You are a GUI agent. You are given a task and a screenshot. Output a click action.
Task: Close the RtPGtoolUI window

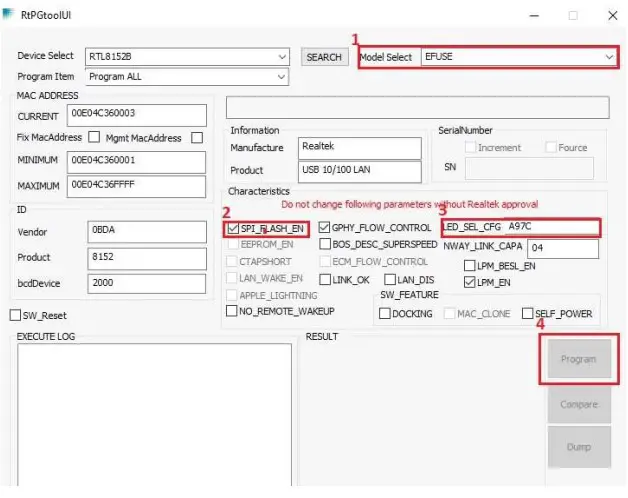point(612,16)
